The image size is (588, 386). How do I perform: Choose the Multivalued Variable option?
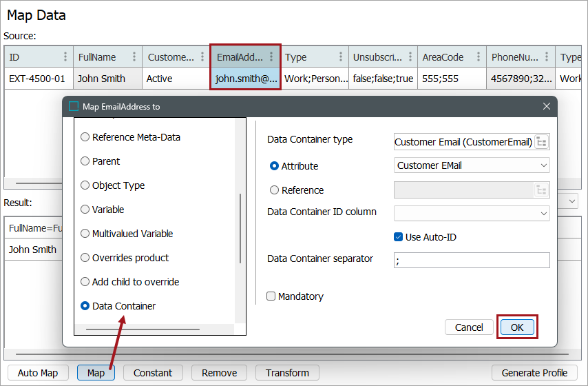pyautogui.click(x=85, y=234)
